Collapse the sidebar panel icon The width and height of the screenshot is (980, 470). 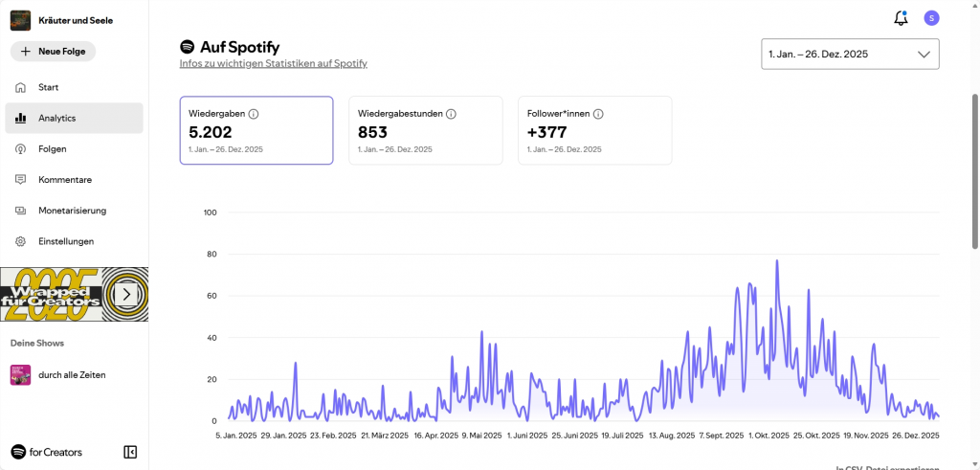[131, 452]
